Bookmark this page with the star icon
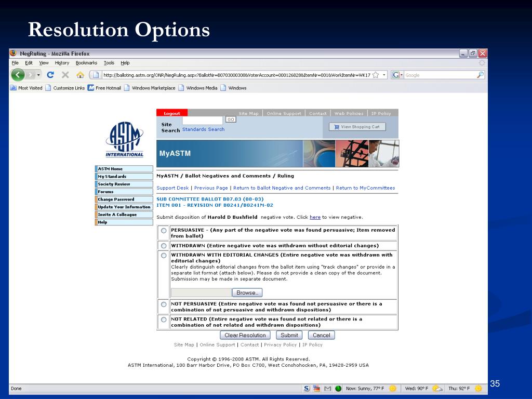This screenshot has height=399, width=532. click(x=376, y=75)
